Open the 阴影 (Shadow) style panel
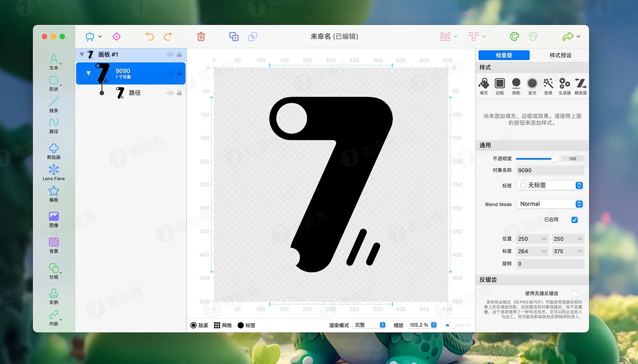Image resolution: width=638 pixels, height=364 pixels. point(516,85)
